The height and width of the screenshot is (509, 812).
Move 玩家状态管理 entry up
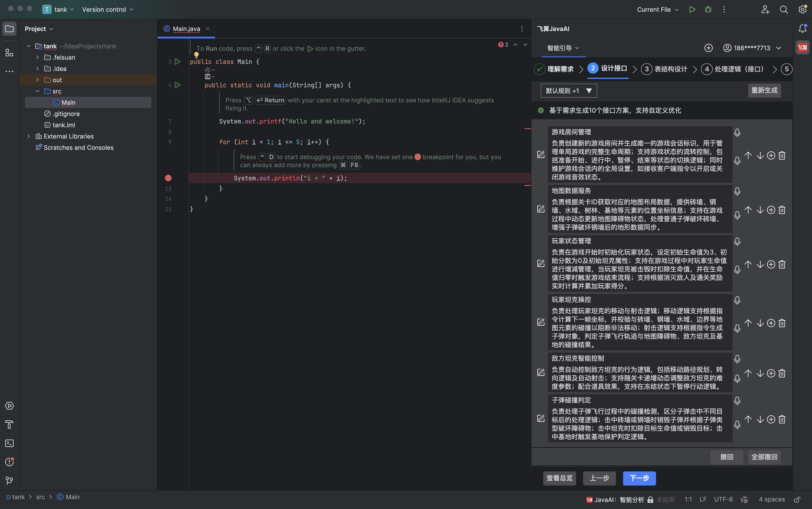point(748,264)
